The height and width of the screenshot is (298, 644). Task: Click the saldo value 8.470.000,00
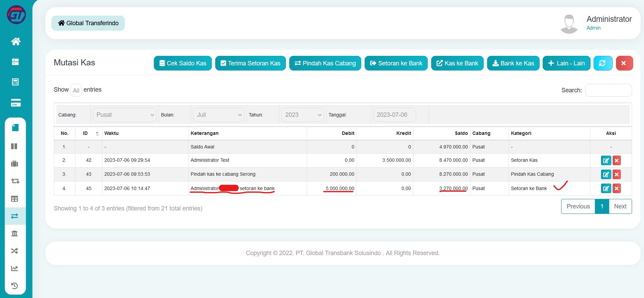454,160
